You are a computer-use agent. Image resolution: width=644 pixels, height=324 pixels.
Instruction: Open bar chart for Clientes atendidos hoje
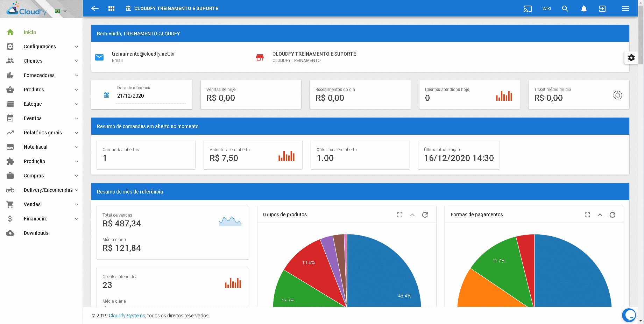(504, 96)
